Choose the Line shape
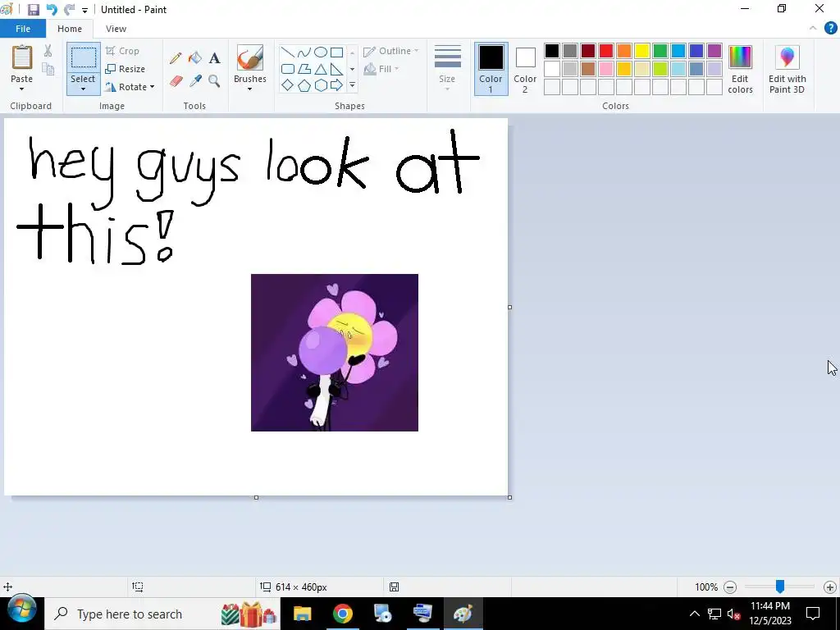This screenshot has width=840, height=630. [x=288, y=52]
